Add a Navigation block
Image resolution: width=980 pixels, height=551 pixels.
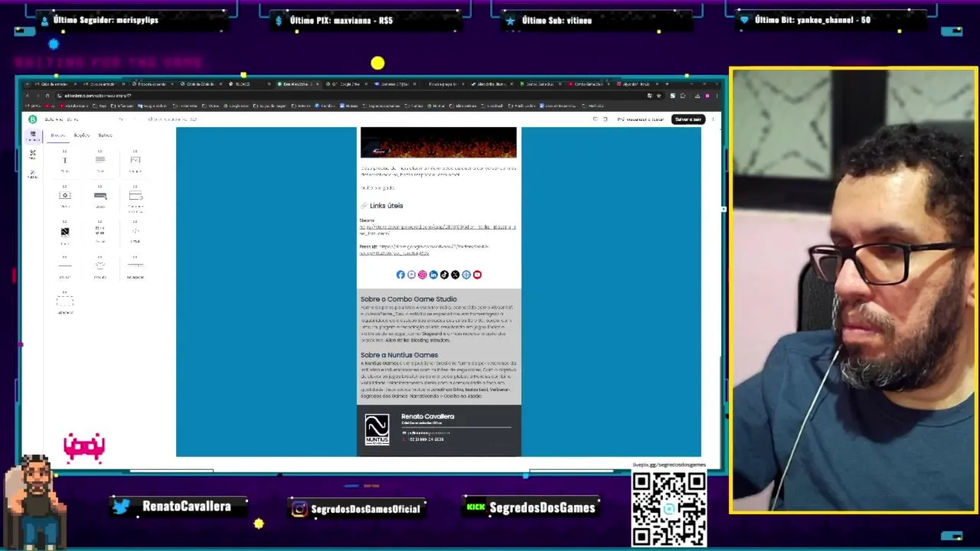(x=136, y=268)
